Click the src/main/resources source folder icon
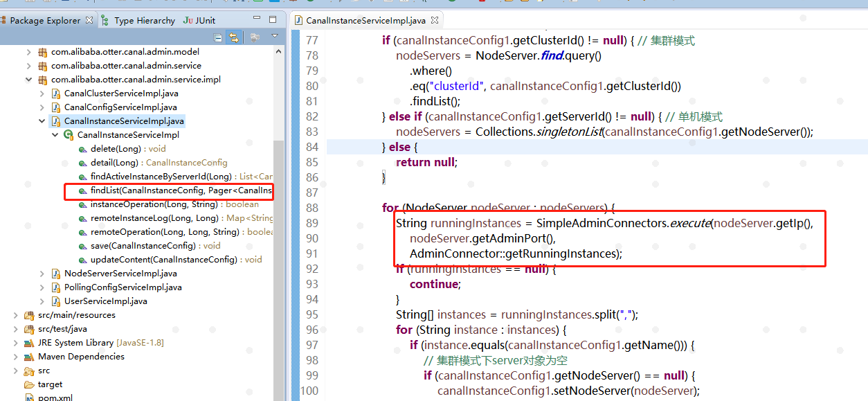Image resolution: width=868 pixels, height=401 pixels. [29, 315]
